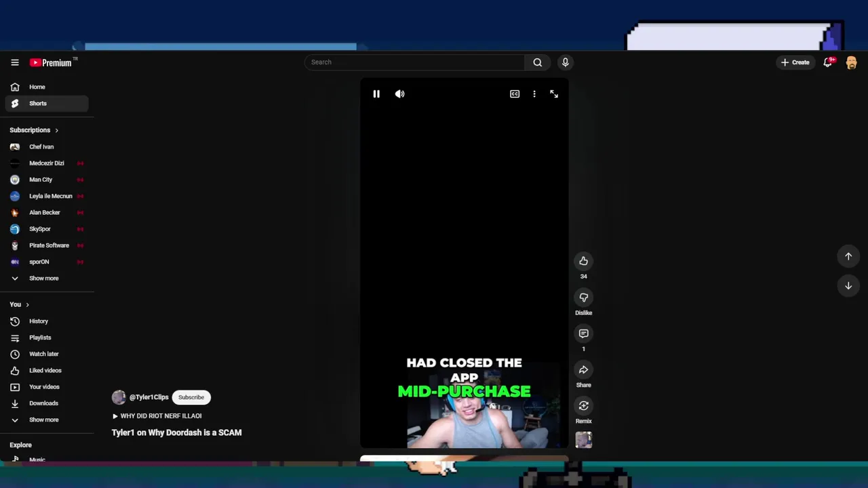Viewport: 868px width, 488px height.
Task: Open Watch later list
Action: 47,354
